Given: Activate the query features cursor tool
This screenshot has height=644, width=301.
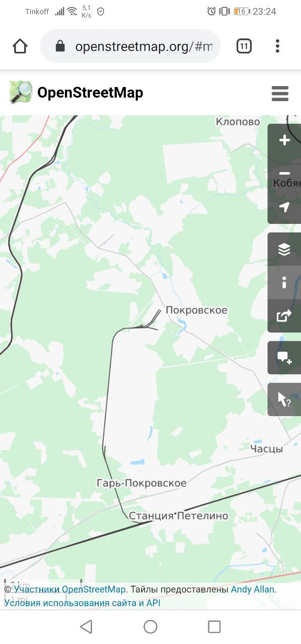Looking at the screenshot, I should [x=284, y=399].
